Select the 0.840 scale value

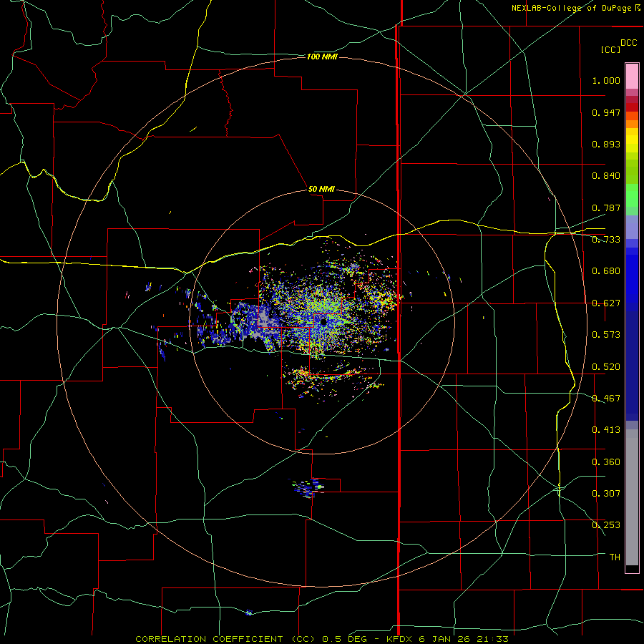pyautogui.click(x=606, y=176)
